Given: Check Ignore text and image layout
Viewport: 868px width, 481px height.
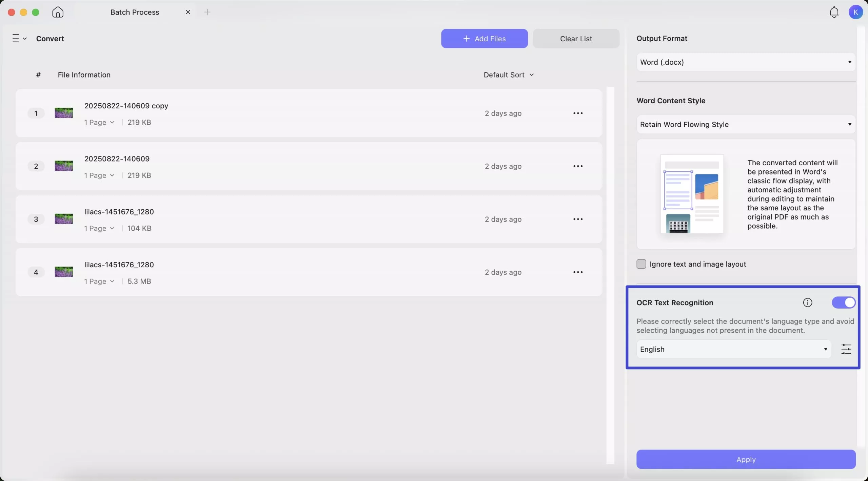Looking at the screenshot, I should 641,264.
